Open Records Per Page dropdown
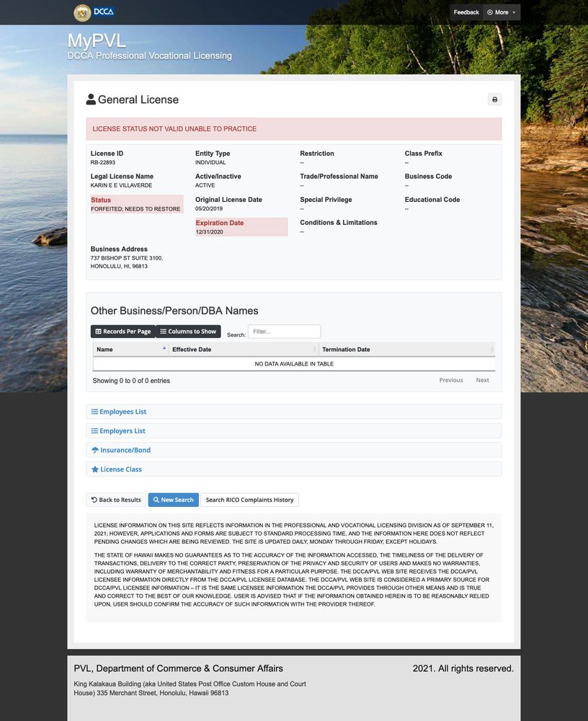 coord(122,332)
